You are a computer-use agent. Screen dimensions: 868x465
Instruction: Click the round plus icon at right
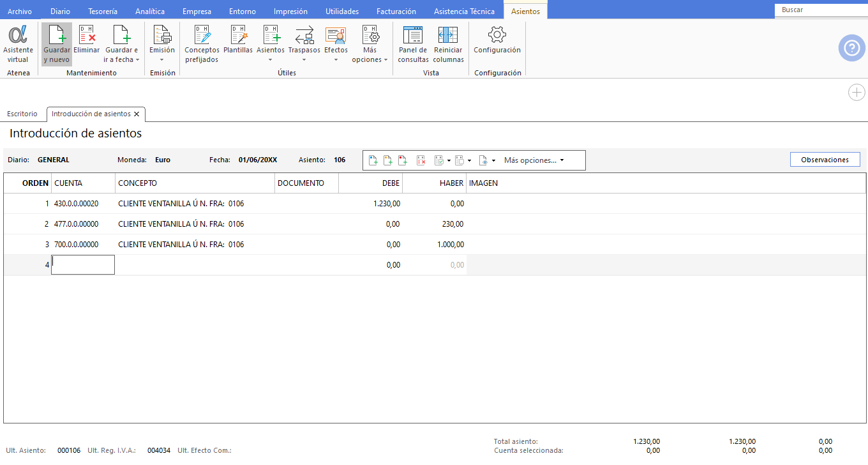pyautogui.click(x=857, y=93)
